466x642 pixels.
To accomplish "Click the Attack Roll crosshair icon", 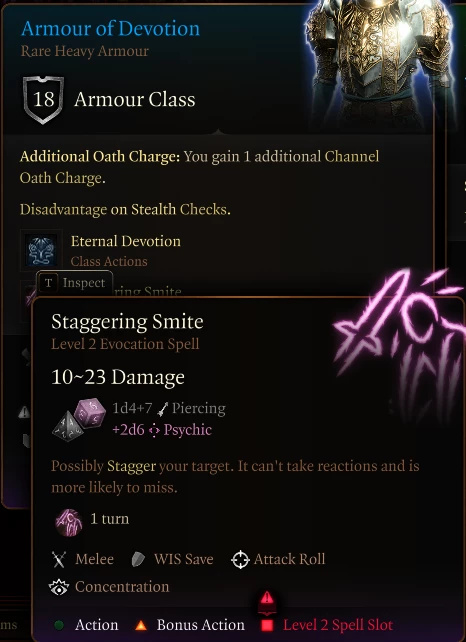I will click(240, 560).
